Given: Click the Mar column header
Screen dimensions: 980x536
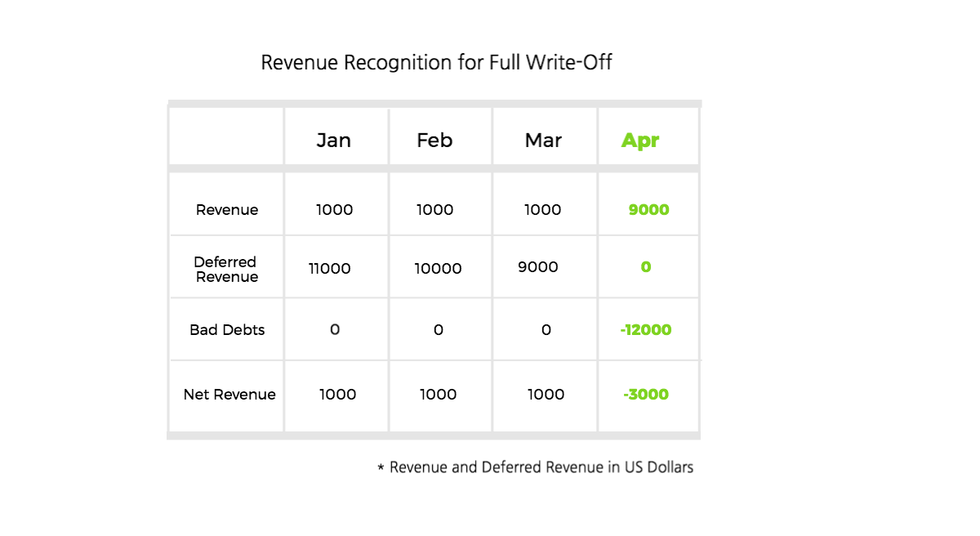Looking at the screenshot, I should pos(543,141).
